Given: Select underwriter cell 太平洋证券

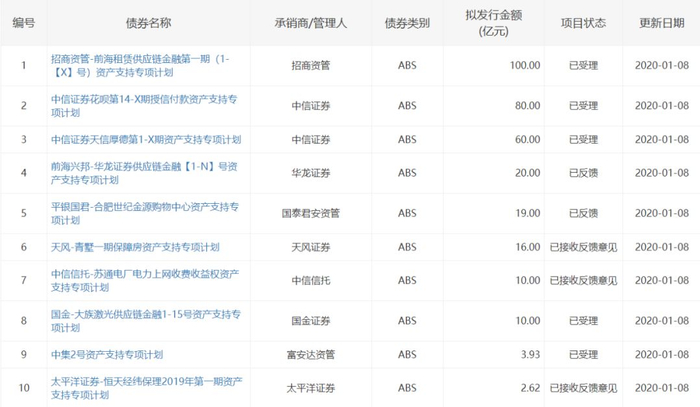Looking at the screenshot, I should [x=311, y=388].
